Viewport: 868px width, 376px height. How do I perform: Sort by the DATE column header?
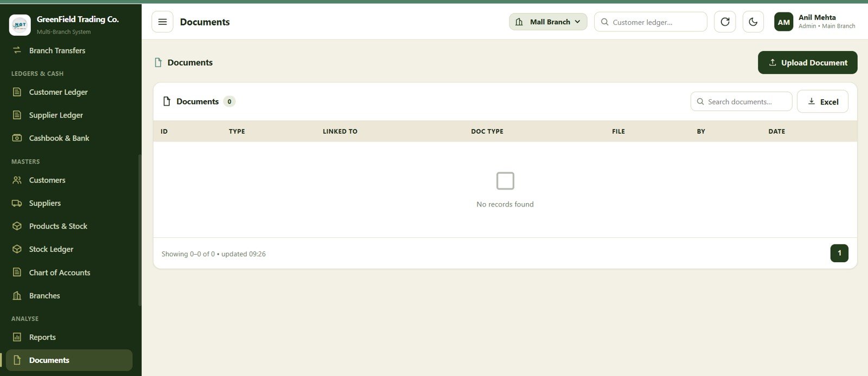pos(776,132)
